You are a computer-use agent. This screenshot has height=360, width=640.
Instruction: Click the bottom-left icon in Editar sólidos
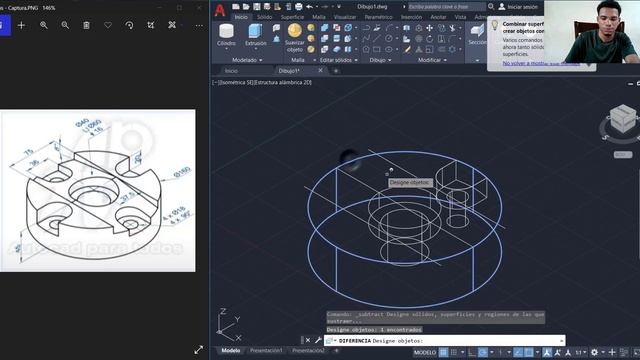coord(324,49)
